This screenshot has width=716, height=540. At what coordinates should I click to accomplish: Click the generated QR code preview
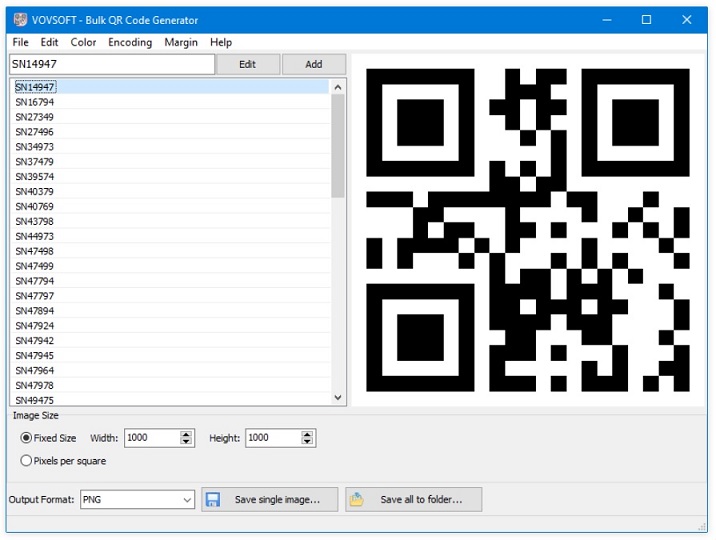click(527, 230)
